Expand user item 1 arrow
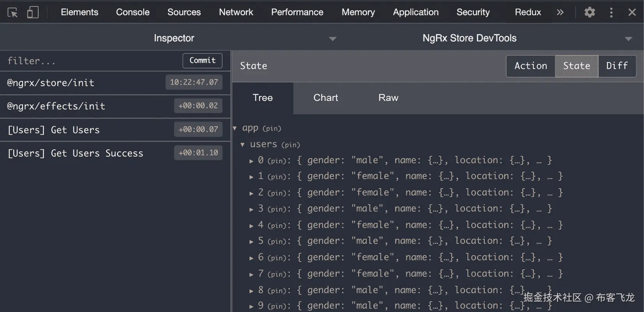The image size is (644, 312). [x=251, y=177]
